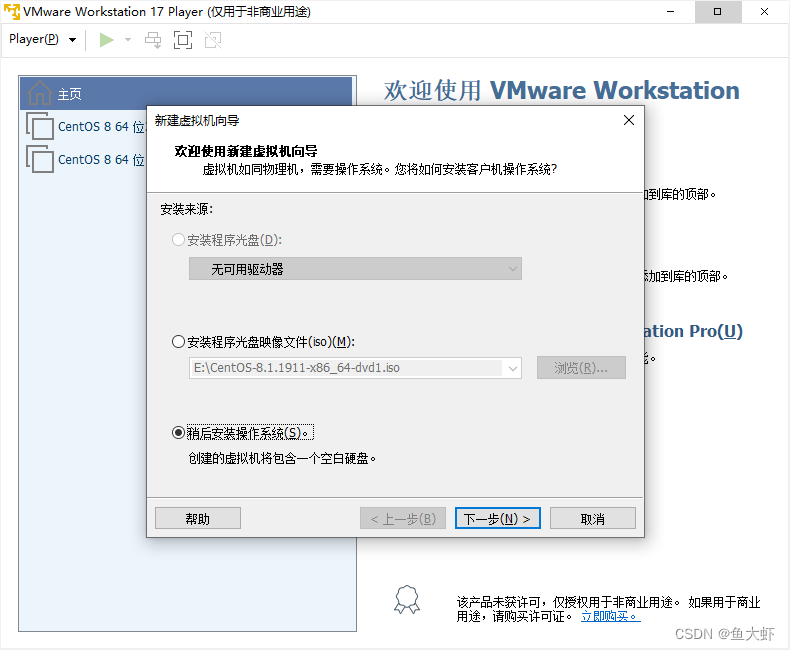The image size is (790, 650).
Task: Open the Player(P) menu
Action: pyautogui.click(x=42, y=39)
